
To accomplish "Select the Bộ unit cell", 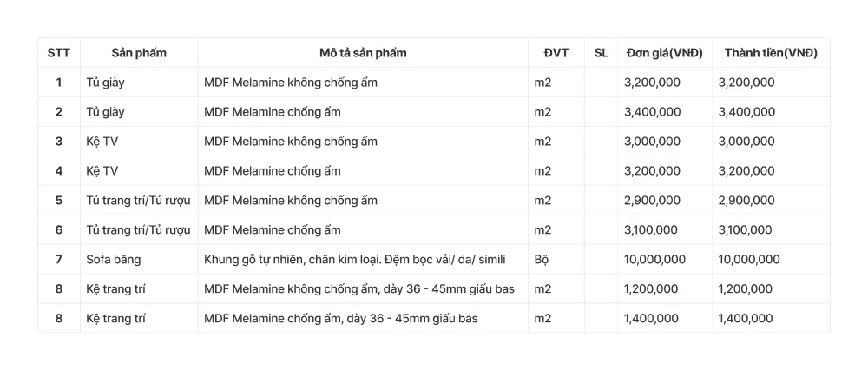I will 542,259.
